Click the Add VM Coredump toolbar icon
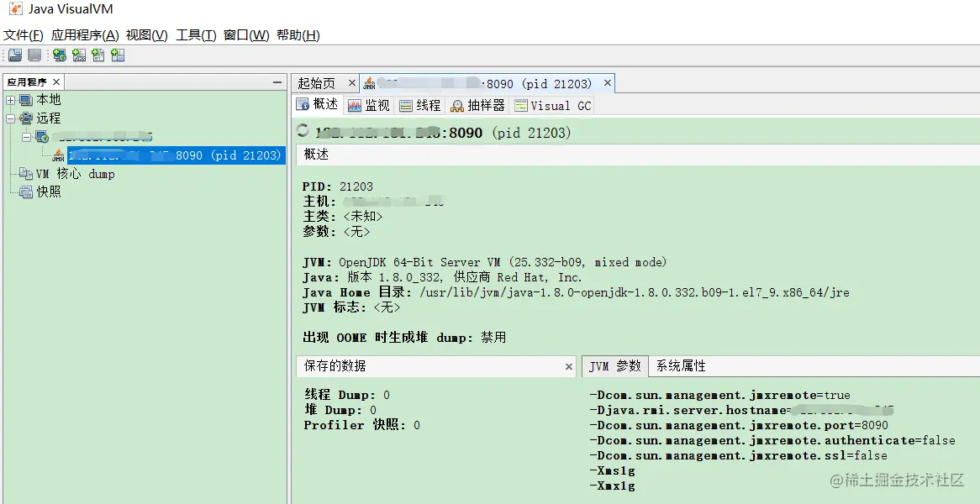980x504 pixels. click(98, 55)
